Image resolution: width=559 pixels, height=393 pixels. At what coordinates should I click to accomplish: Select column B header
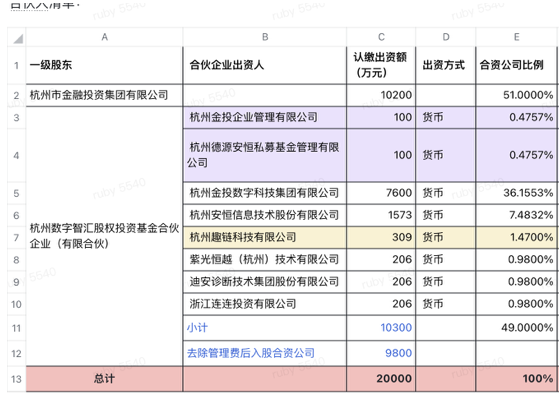click(x=265, y=37)
